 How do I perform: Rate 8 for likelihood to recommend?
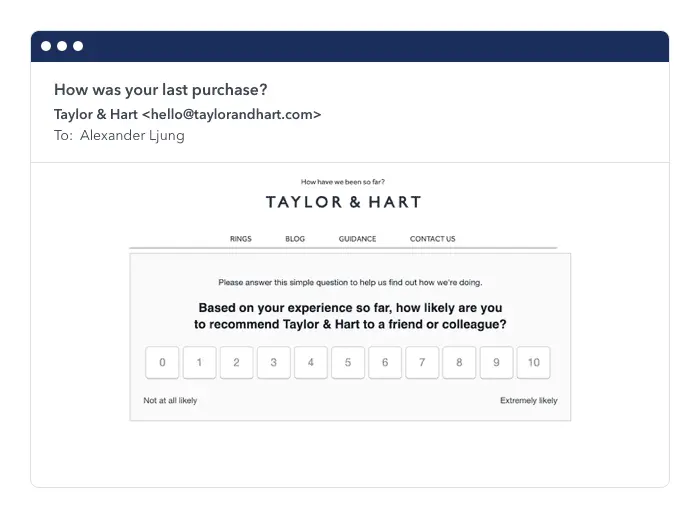coord(459,363)
